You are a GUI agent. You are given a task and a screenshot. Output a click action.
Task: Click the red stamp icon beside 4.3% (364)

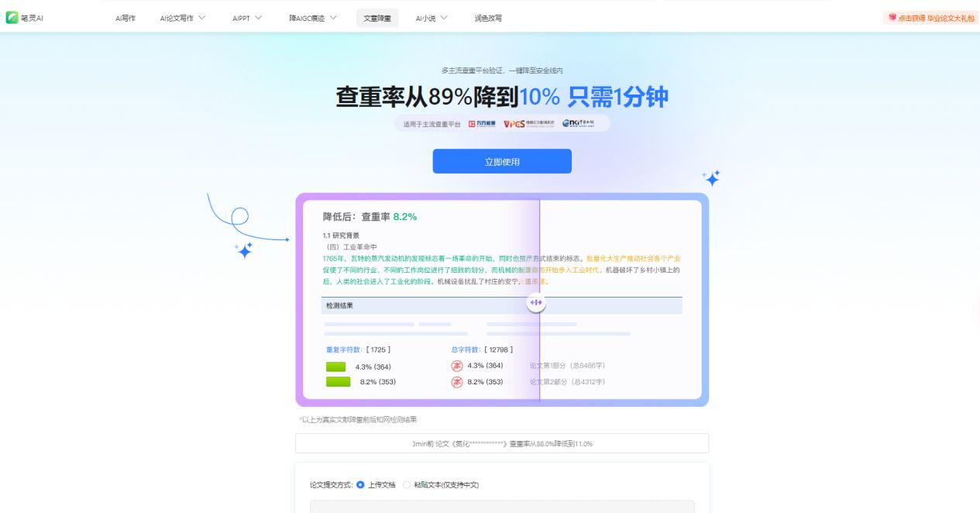(x=457, y=366)
